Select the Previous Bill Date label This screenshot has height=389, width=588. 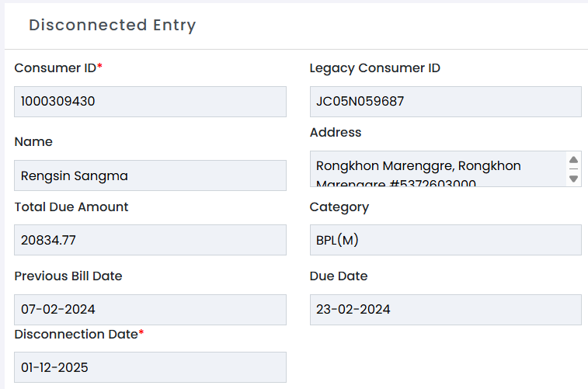tap(68, 276)
